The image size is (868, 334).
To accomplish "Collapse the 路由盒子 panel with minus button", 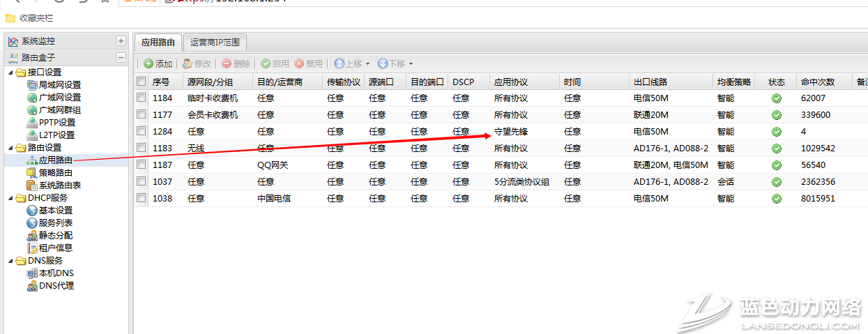I will 121,58.
